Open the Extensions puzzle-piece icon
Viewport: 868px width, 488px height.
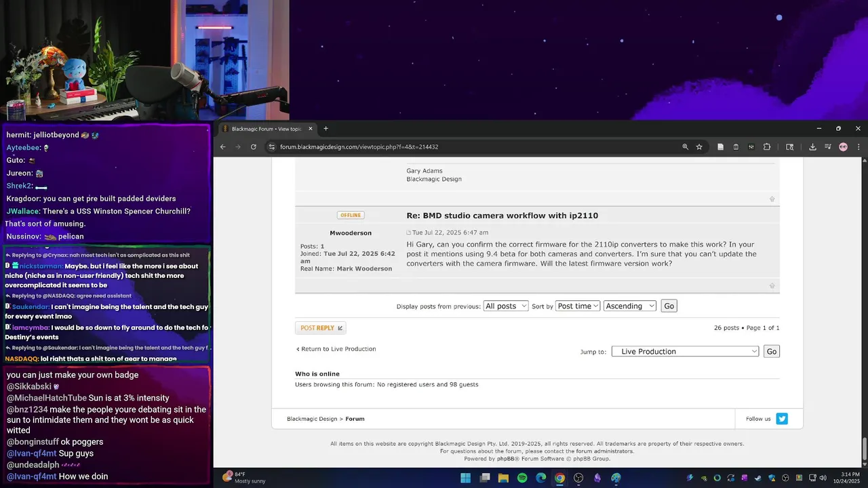click(x=767, y=147)
